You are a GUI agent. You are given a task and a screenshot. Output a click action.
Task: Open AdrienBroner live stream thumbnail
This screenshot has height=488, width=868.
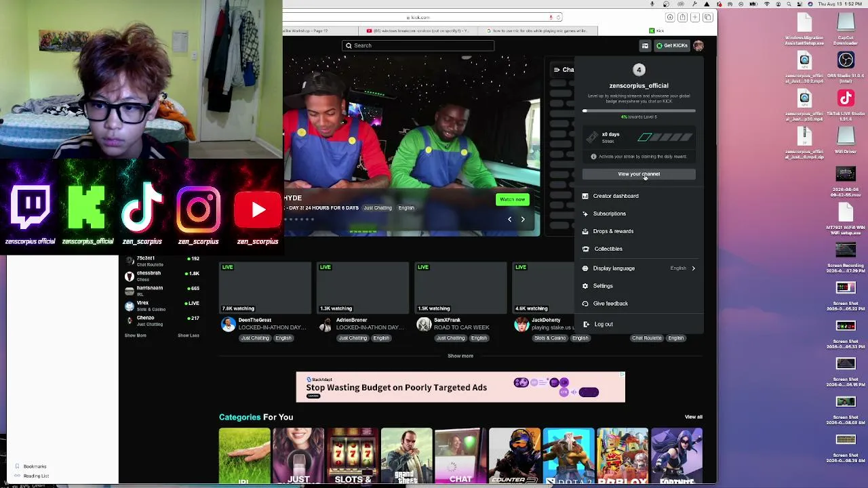(x=363, y=288)
